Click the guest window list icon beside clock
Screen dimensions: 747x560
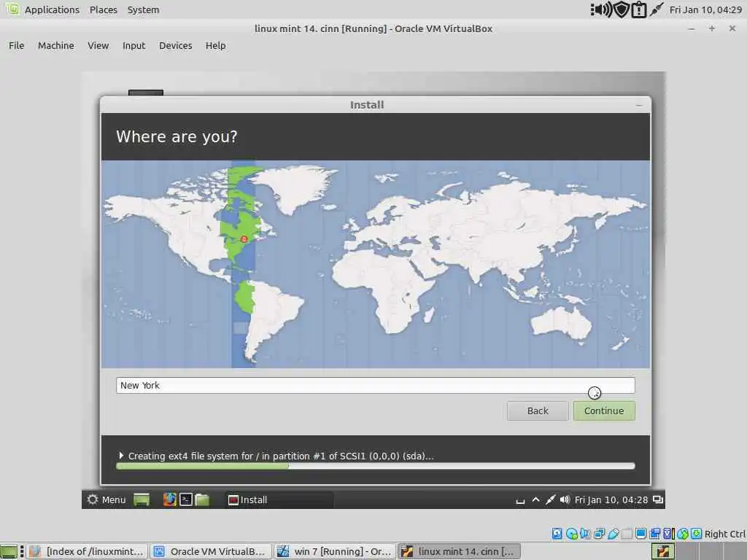tap(658, 499)
